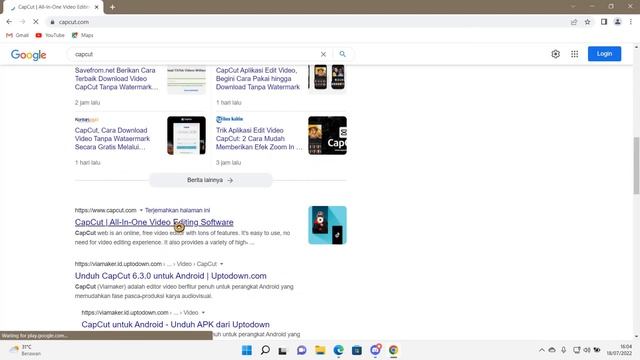Open clock and date in taskbar
Viewport: 640px width, 360px height.
pos(620,350)
